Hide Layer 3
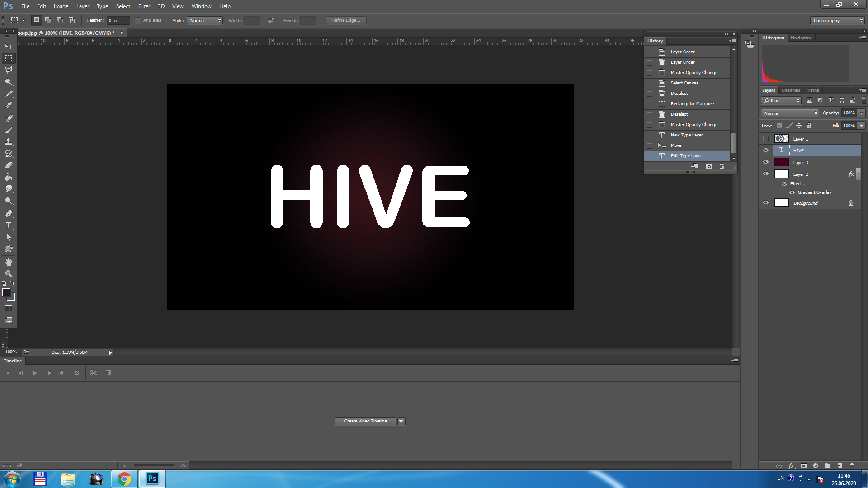This screenshot has width=868, height=488. pos(765,162)
